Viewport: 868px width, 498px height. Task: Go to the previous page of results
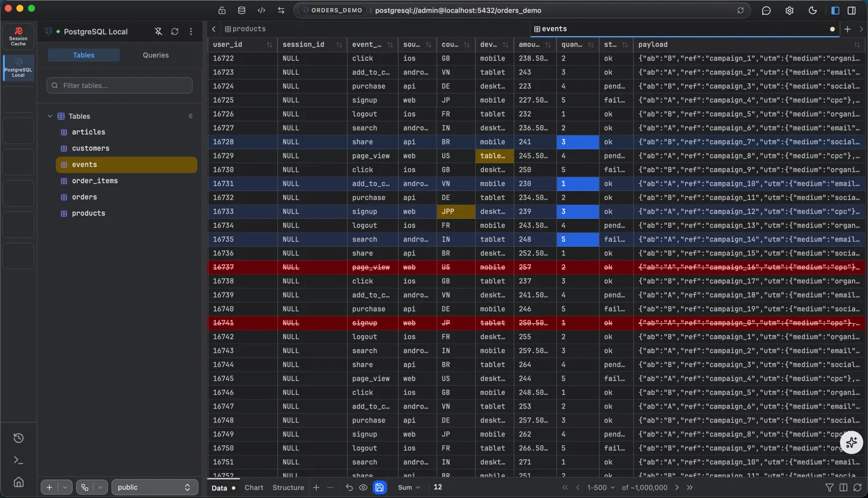pos(578,488)
